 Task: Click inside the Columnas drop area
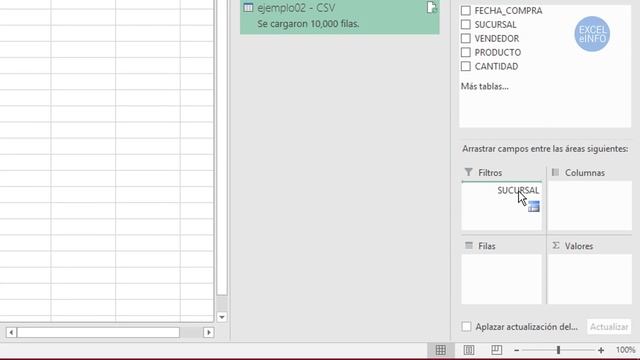click(589, 206)
